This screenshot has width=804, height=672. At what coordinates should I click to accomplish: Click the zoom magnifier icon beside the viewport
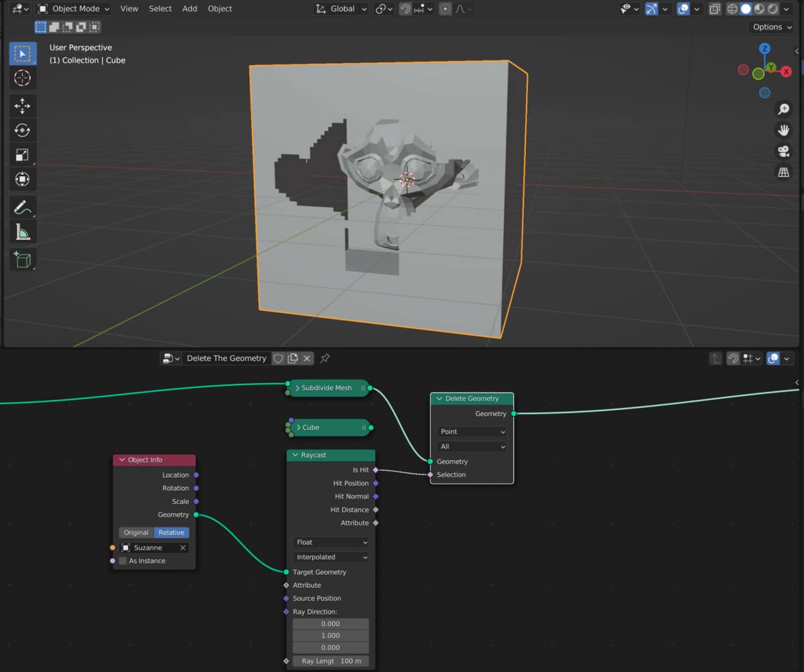[x=784, y=109]
